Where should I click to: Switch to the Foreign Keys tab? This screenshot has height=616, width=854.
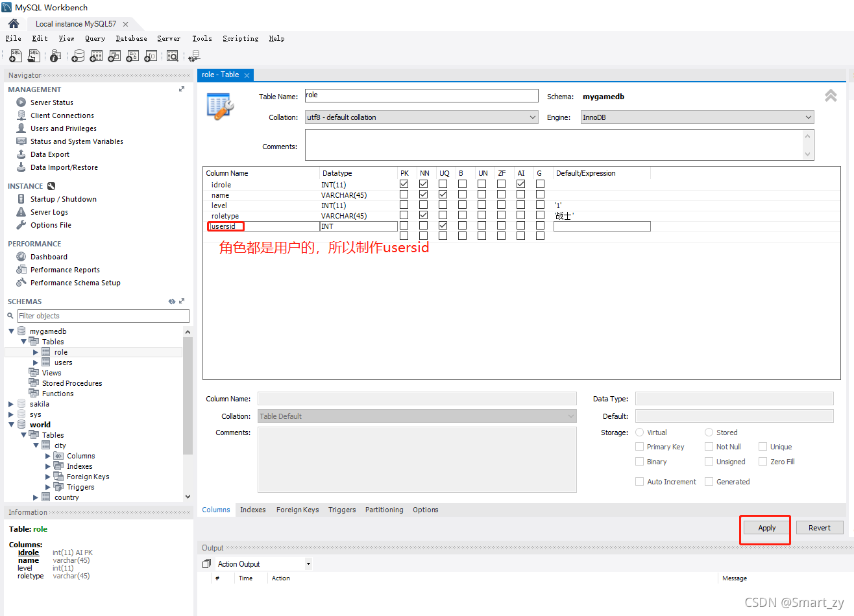[297, 510]
